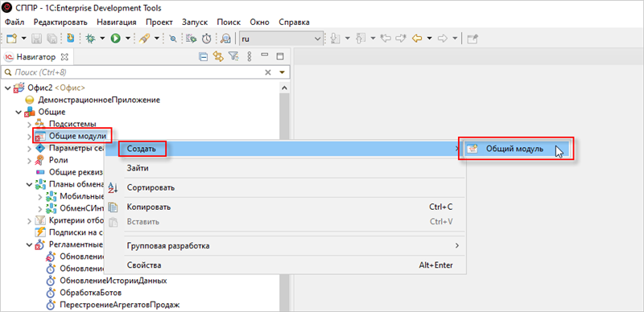Click the Debug bug icon in toolbar
Screen dimensions: 644x312
point(90,39)
